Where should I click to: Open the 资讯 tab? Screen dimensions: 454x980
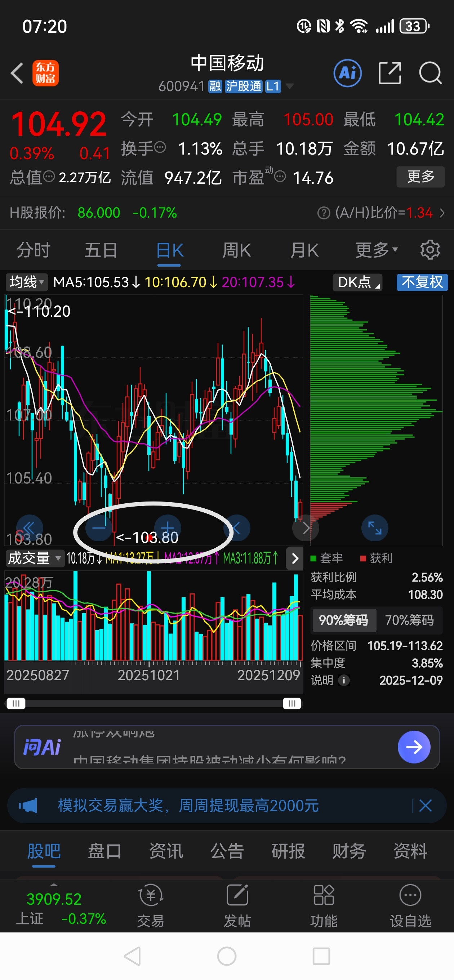coord(166,851)
